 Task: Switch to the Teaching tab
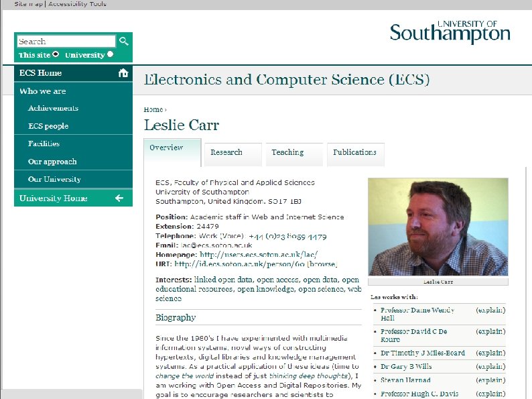(x=294, y=154)
